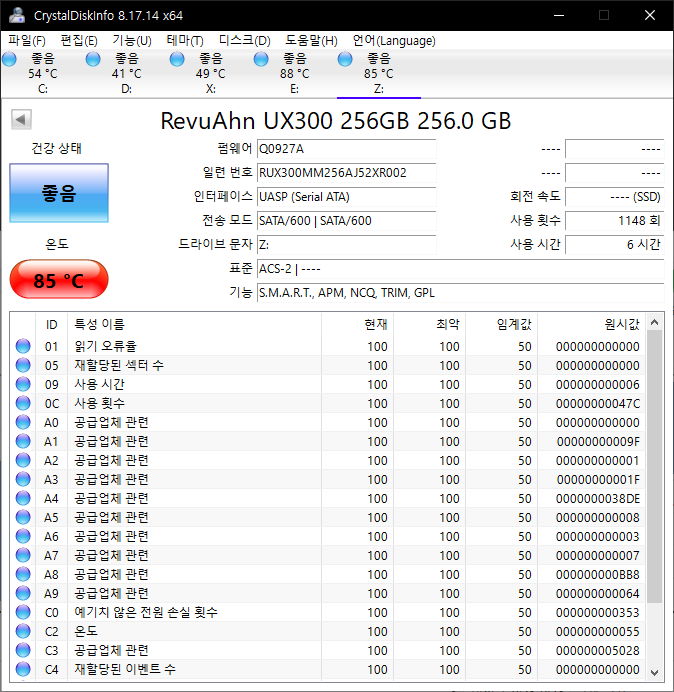674x692 pixels.
Task: Select the 재할당된 이벤트 수 row
Action: click(x=329, y=669)
